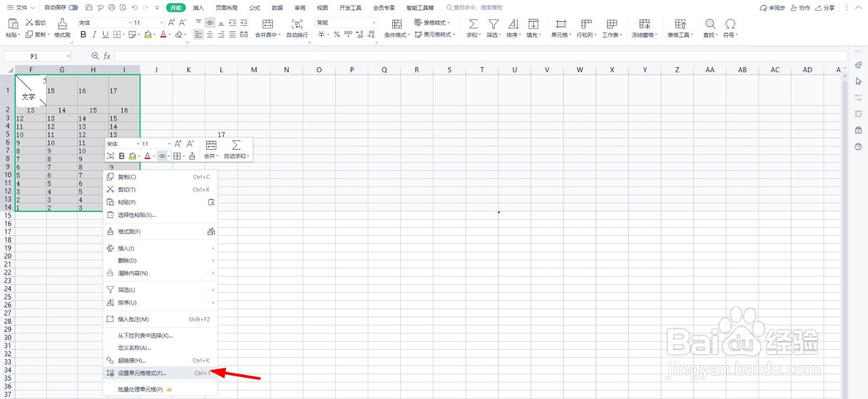Click the ribbon fill color yellow bucket
Viewport: 868px width, 399px height.
pos(148,34)
